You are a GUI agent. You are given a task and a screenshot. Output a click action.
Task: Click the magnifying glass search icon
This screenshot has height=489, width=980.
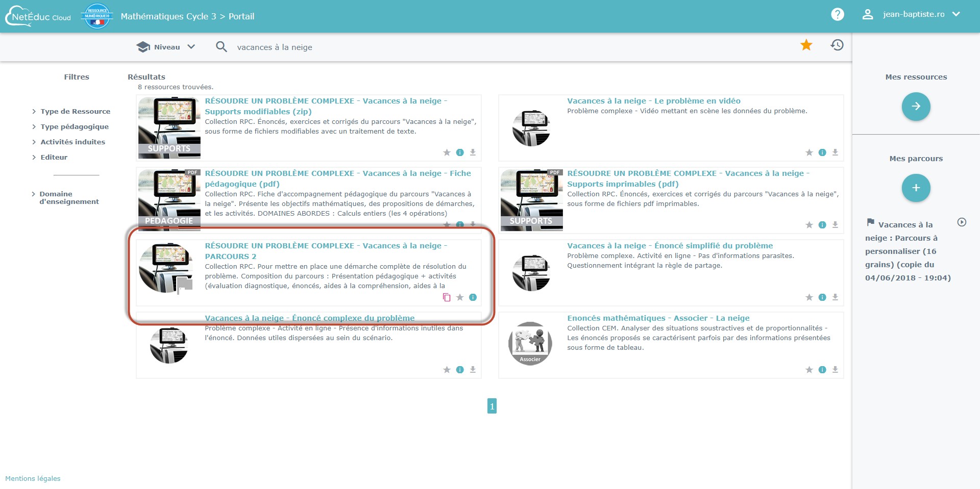pos(221,47)
